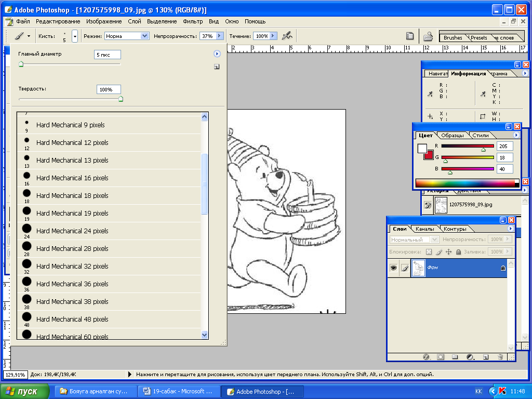532x399 pixels.
Task: Toggle the paintbrush link box on Фон layer
Action: pos(405,268)
